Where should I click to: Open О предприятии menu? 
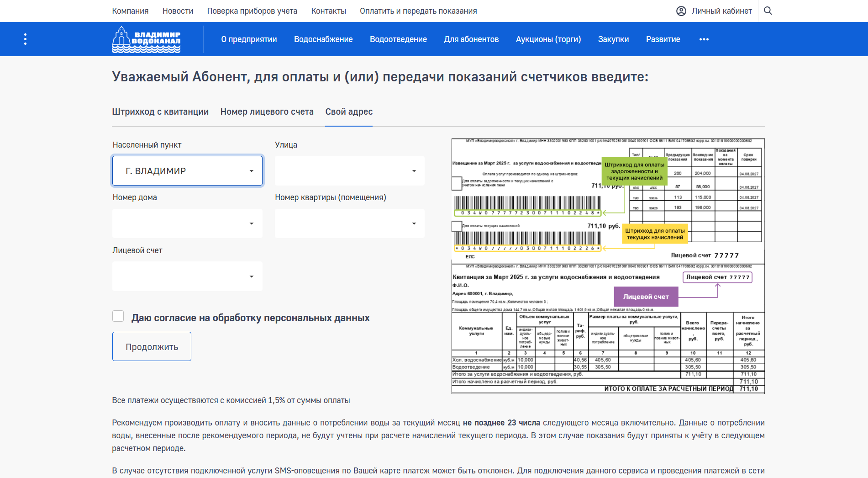pyautogui.click(x=249, y=39)
